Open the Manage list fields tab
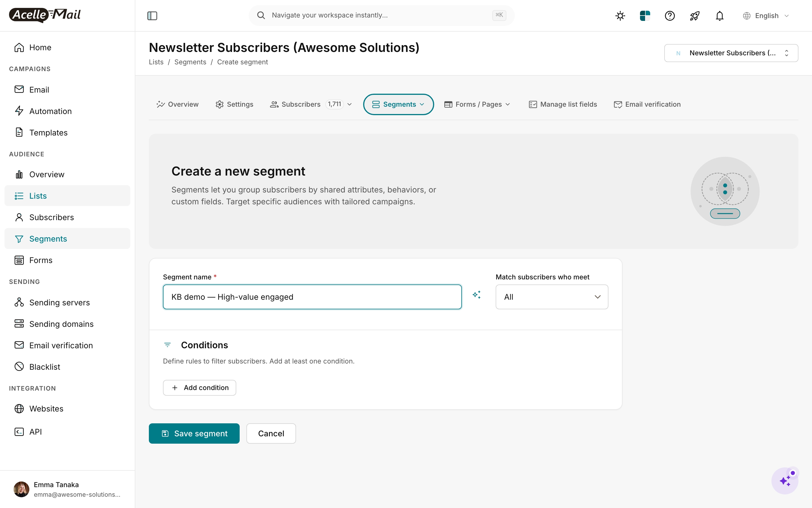The width and height of the screenshot is (812, 508). click(563, 104)
